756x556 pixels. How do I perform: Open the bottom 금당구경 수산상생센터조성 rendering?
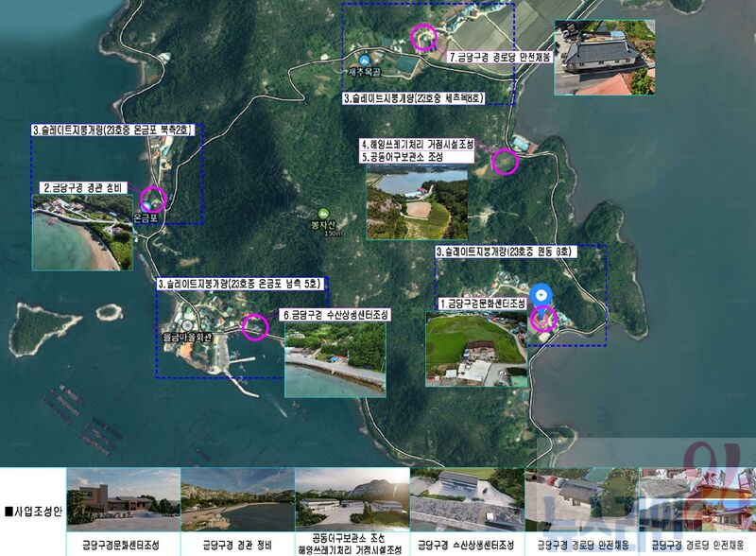pyautogui.click(x=467, y=502)
